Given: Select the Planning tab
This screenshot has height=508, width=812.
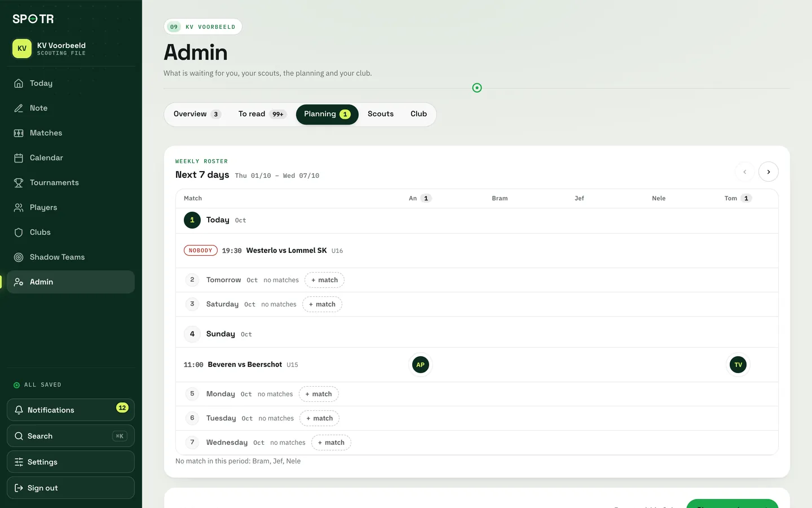Looking at the screenshot, I should pos(327,114).
